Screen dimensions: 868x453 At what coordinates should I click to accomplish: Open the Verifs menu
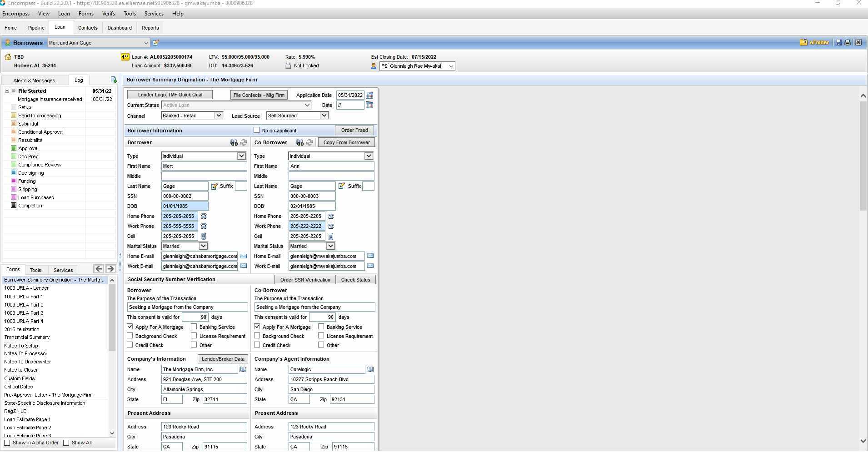[x=108, y=13]
